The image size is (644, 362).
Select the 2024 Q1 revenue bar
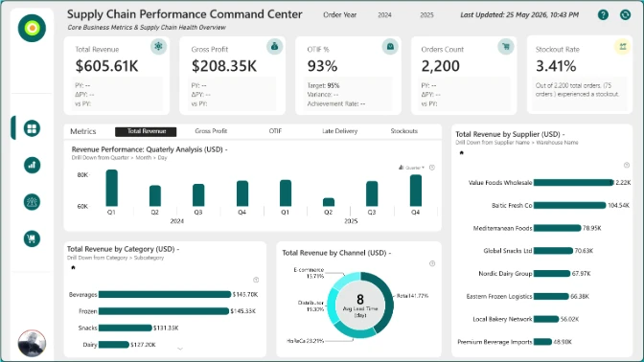[112, 188]
